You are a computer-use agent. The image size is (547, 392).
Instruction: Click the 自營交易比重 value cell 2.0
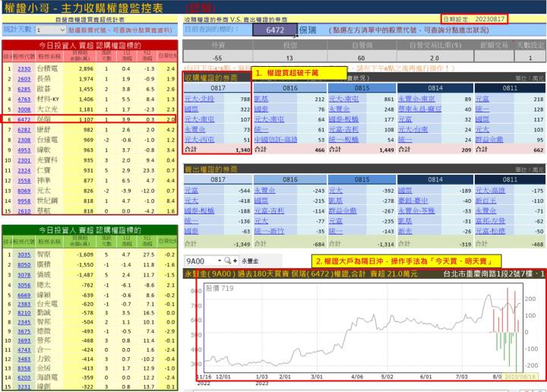tap(435, 58)
